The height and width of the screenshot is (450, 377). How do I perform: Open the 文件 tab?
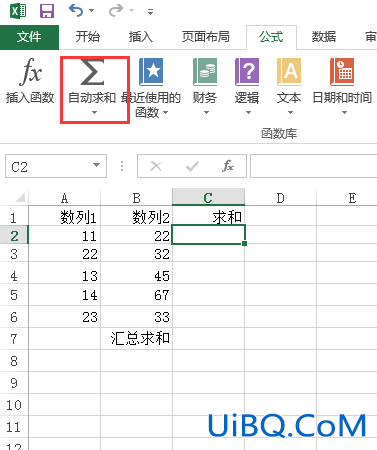[29, 37]
